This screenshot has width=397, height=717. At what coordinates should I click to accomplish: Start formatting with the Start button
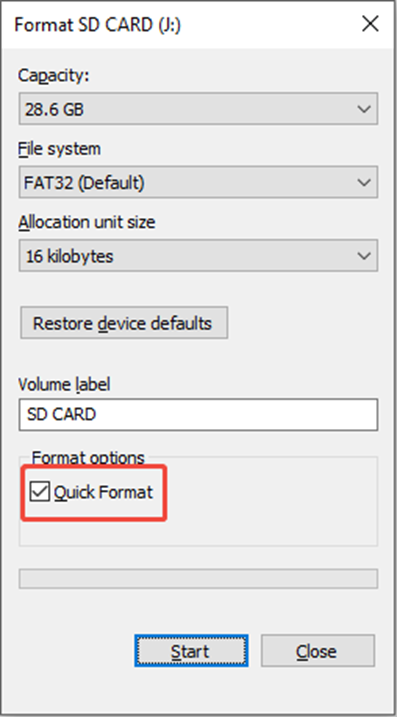point(191,651)
